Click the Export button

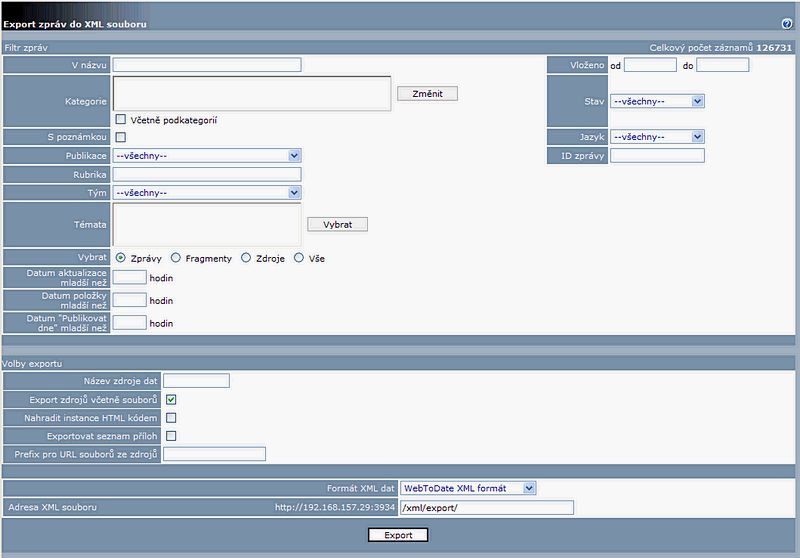click(x=398, y=535)
